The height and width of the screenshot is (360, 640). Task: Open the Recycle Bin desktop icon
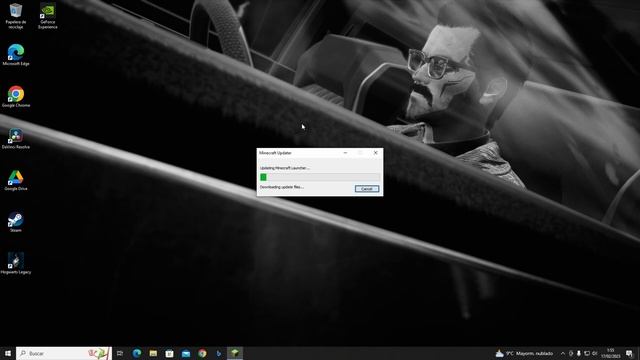[x=16, y=16]
